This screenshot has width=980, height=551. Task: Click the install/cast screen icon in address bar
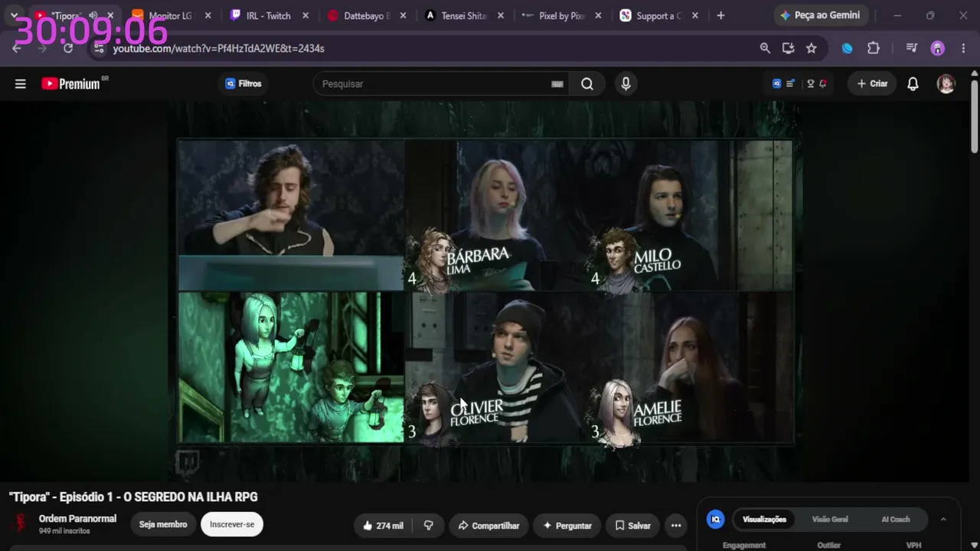pos(788,48)
